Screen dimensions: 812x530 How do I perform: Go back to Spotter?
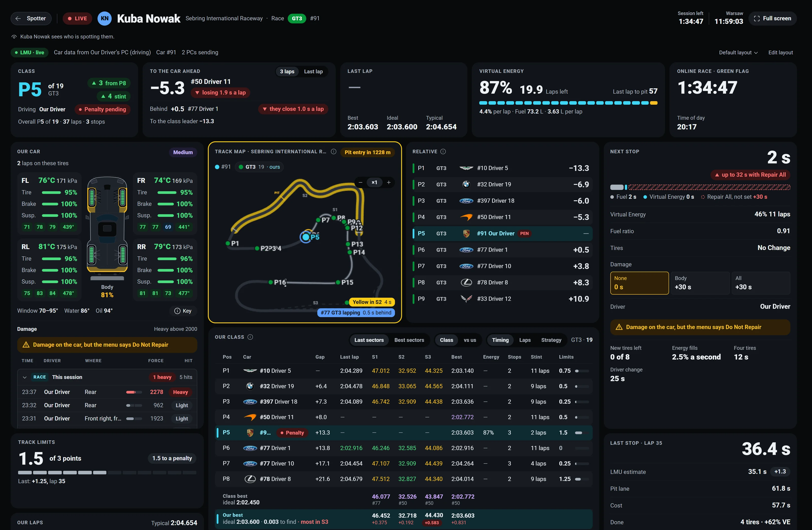click(x=31, y=19)
